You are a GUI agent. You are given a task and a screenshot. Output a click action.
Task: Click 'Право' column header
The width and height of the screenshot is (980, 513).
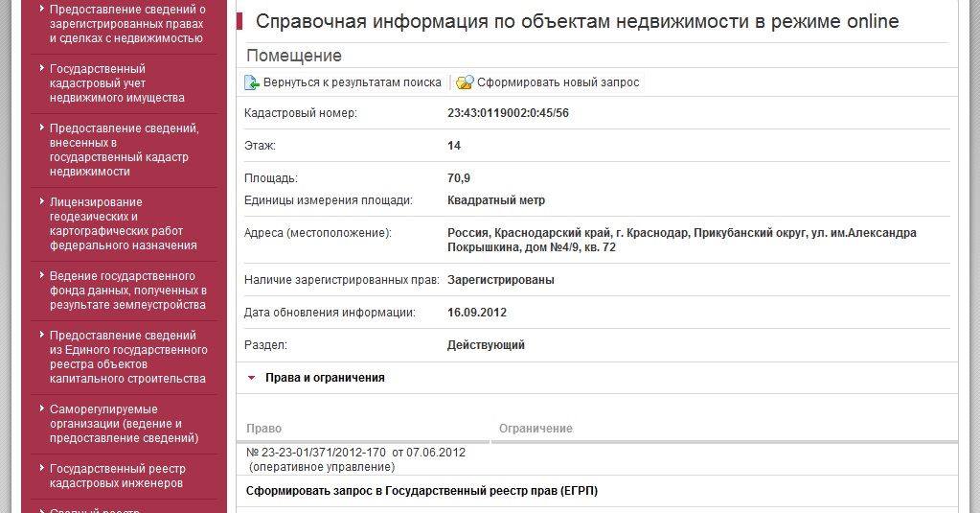point(264,429)
